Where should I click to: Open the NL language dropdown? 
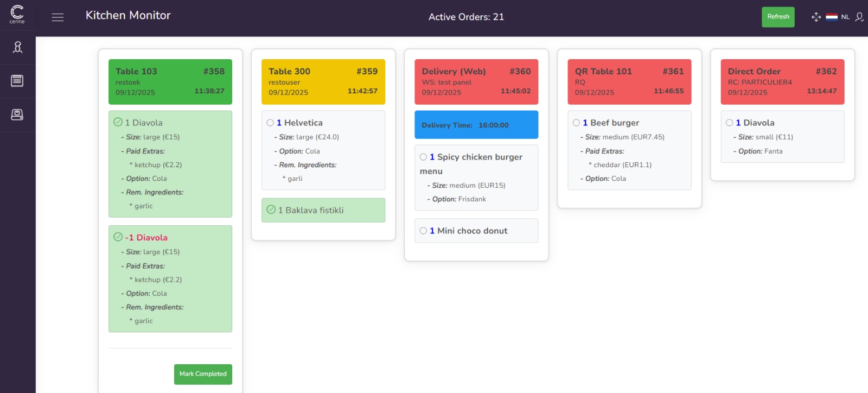(x=845, y=17)
